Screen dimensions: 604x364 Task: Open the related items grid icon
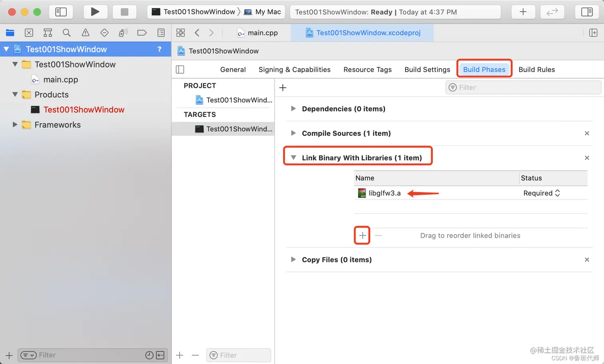click(x=181, y=33)
